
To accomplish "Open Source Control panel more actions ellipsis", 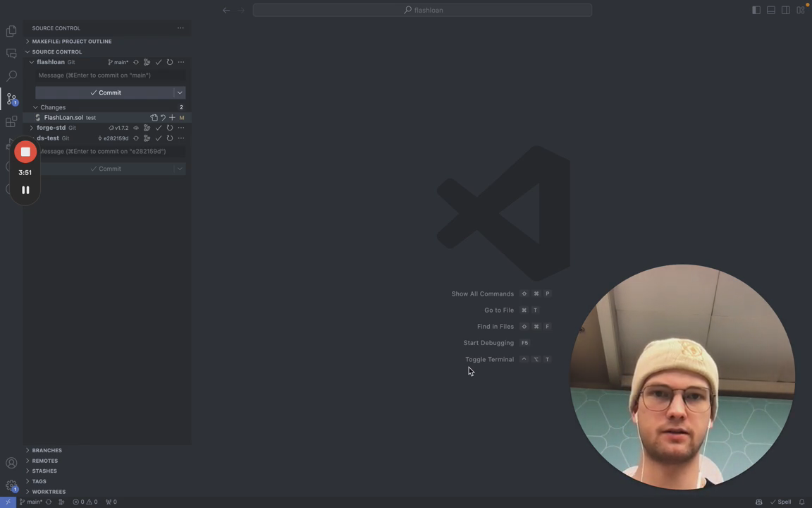I will 180,28.
